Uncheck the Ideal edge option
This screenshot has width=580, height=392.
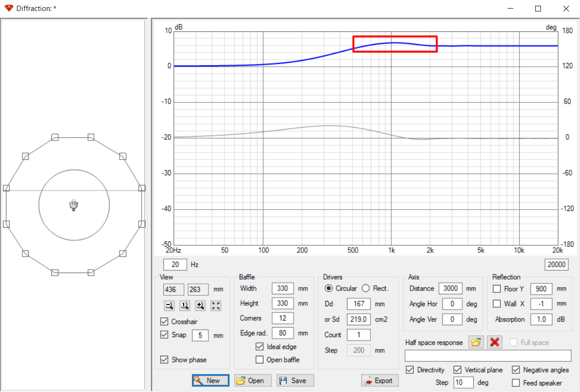click(260, 347)
